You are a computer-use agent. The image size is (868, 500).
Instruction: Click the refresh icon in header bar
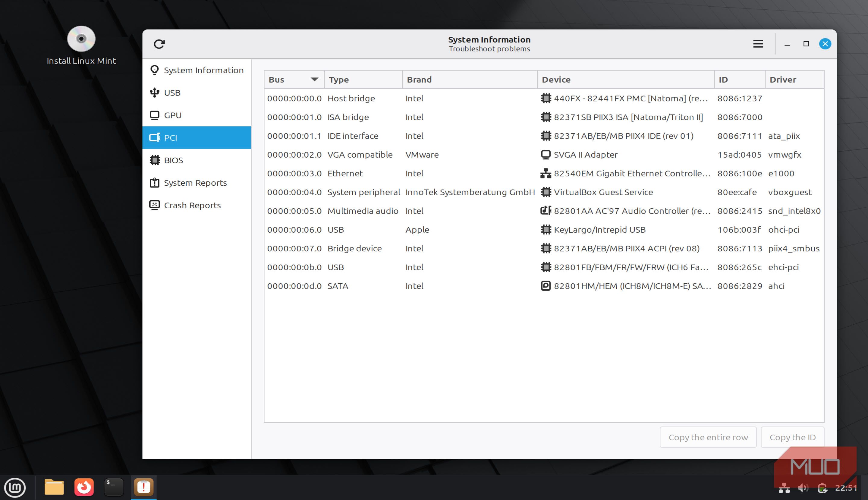(x=159, y=44)
